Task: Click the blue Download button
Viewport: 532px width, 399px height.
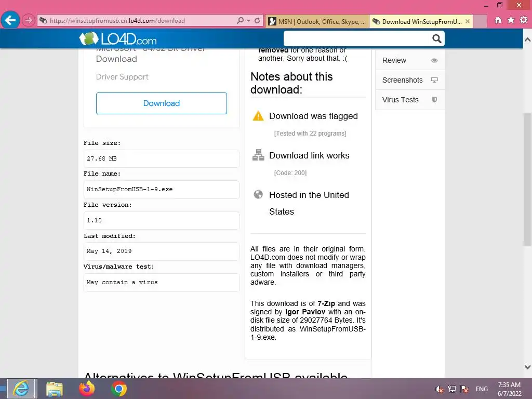Action: [162, 103]
